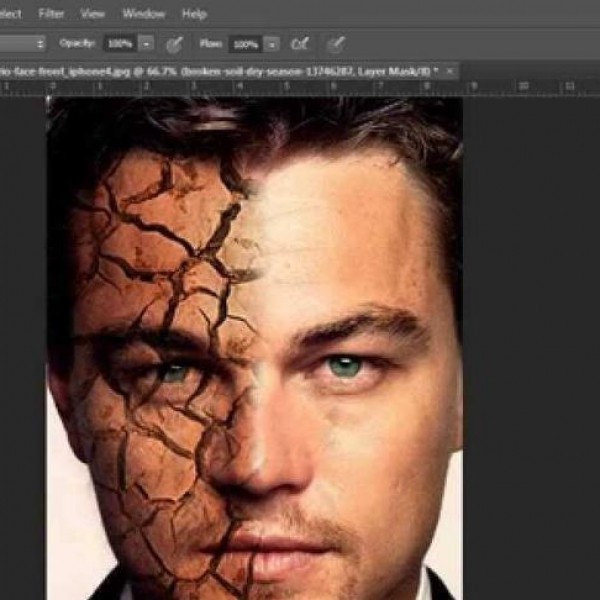Open the Opacity slider dropdown arrow
The image size is (600, 600).
(147, 44)
